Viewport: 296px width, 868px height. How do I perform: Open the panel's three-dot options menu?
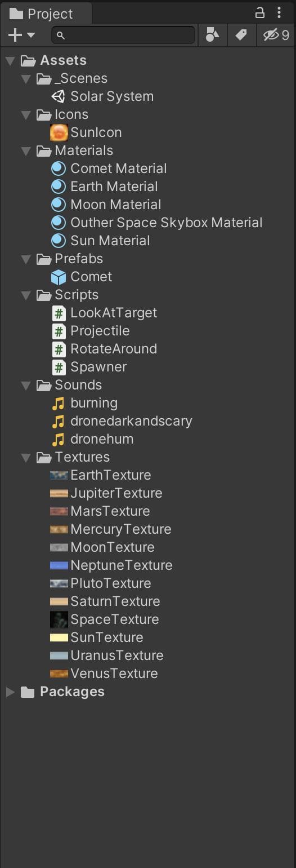pyautogui.click(x=279, y=12)
